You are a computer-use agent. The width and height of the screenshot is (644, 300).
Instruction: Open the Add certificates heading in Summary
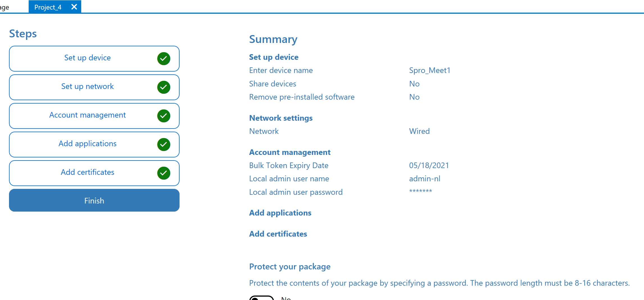[278, 234]
